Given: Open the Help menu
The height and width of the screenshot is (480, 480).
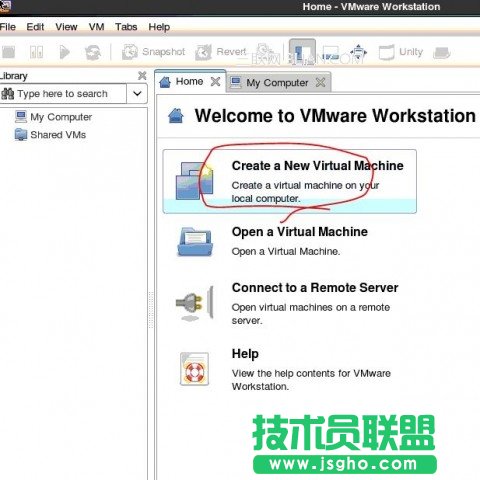Looking at the screenshot, I should click(x=159, y=27).
